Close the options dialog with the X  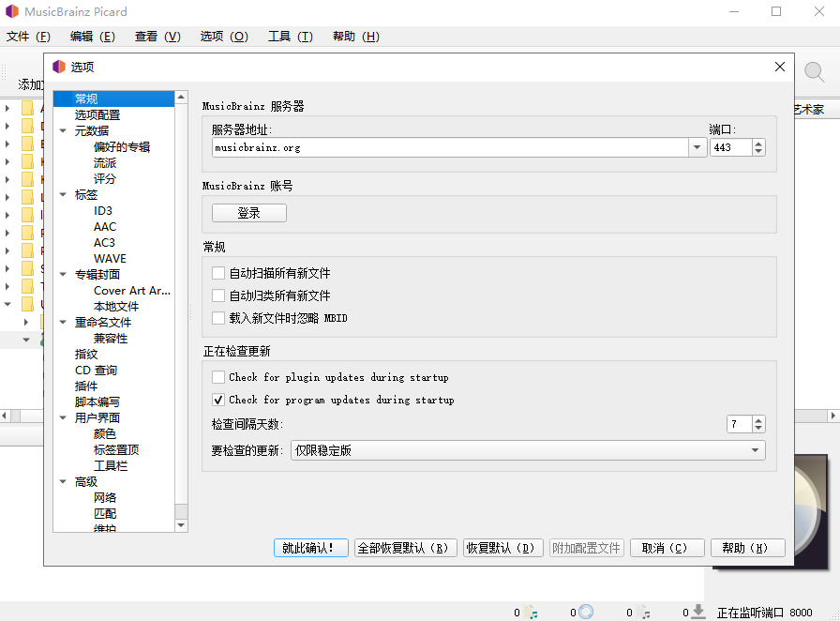click(779, 67)
